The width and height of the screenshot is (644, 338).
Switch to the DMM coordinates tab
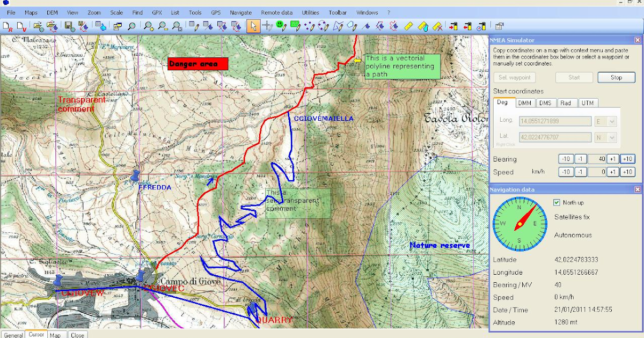[x=525, y=103]
